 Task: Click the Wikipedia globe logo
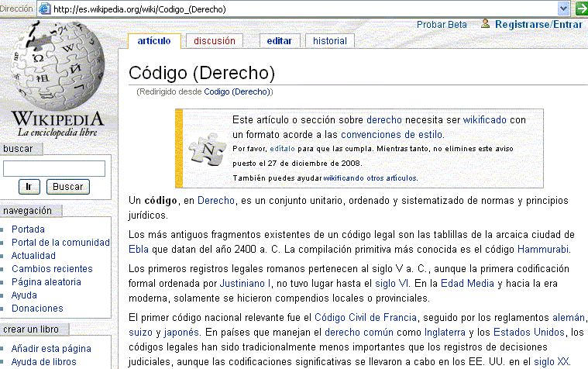click(x=57, y=66)
